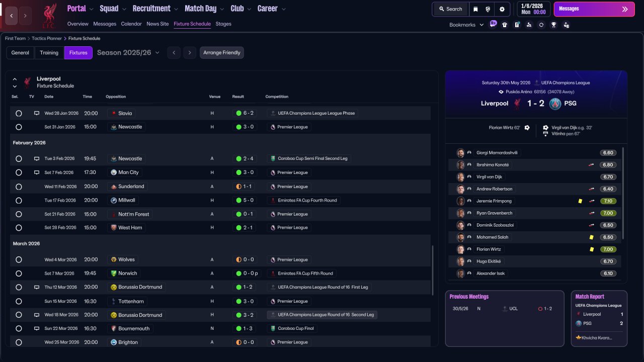Image resolution: width=644 pixels, height=362 pixels.
Task: Open the Portal dropdown menu
Action: tap(80, 9)
